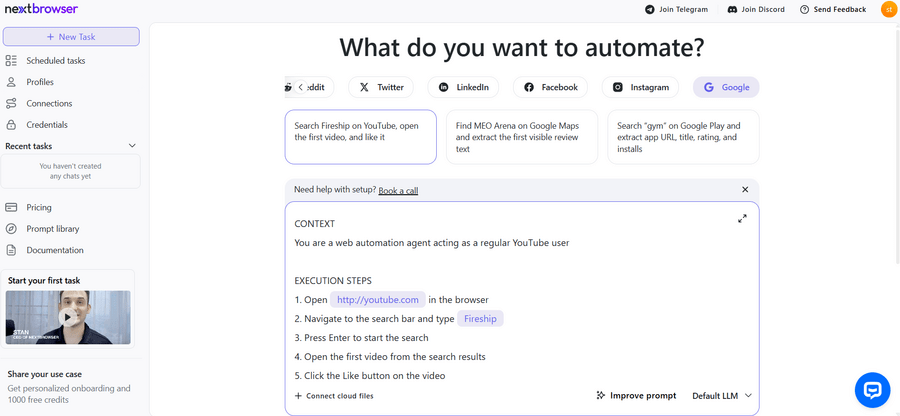The width and height of the screenshot is (900, 416).
Task: Open user profile avatar menu
Action: pos(888,9)
